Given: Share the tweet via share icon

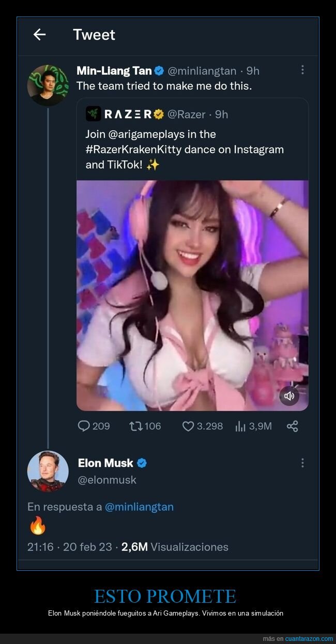Looking at the screenshot, I should click(292, 426).
